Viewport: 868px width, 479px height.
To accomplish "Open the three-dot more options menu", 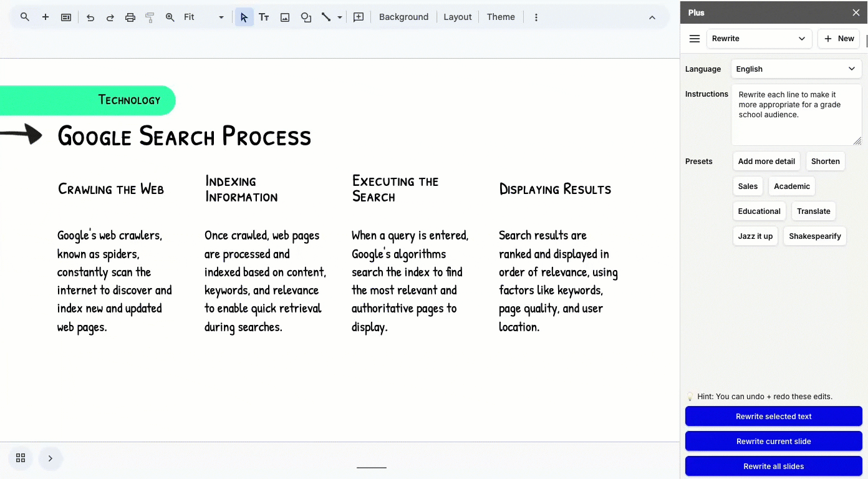I will click(536, 17).
